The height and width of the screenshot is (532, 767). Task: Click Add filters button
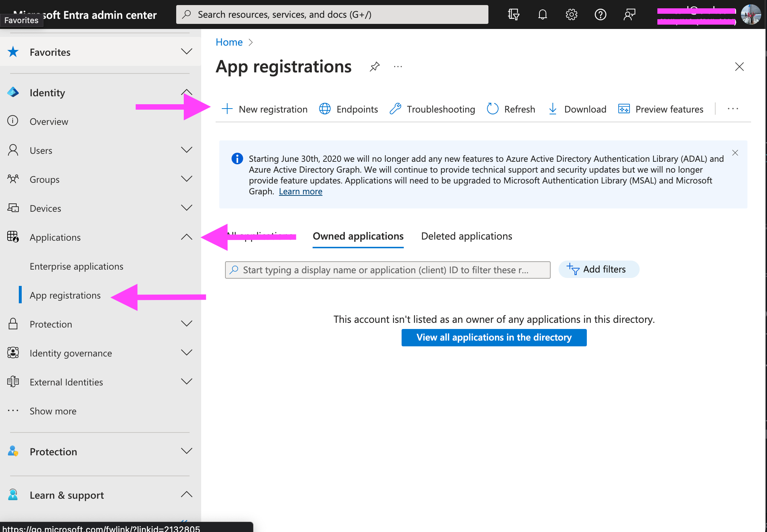pos(598,269)
